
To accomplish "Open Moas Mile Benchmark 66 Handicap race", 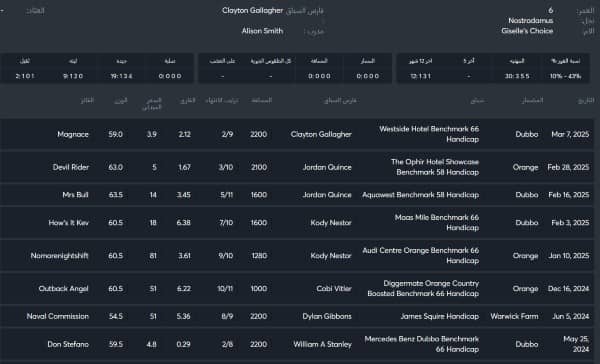I will (x=437, y=223).
